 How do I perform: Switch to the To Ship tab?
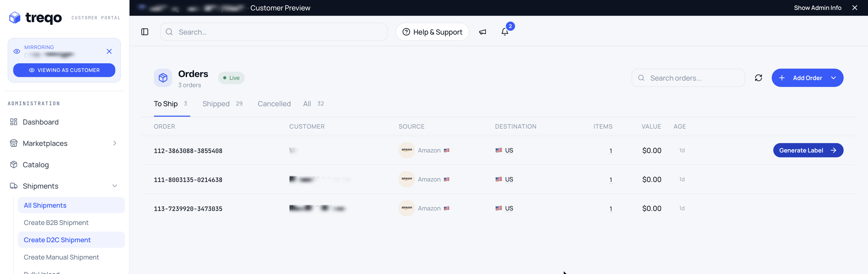click(x=171, y=104)
